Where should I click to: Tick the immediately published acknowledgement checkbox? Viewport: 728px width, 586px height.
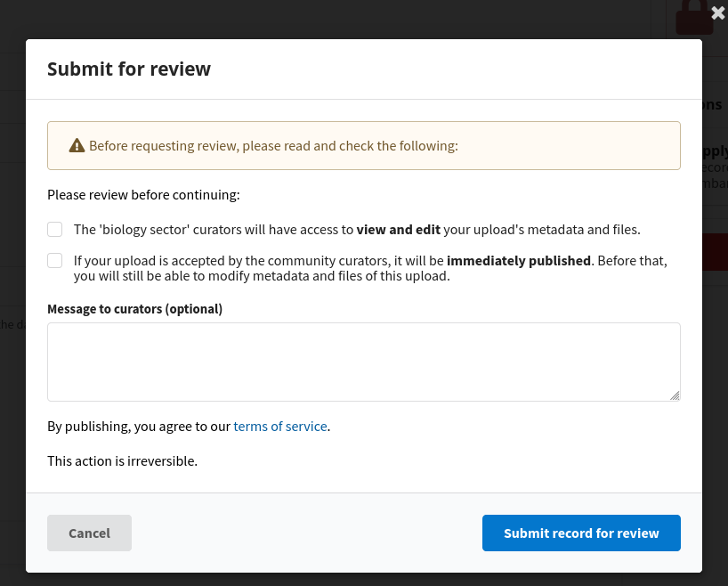point(55,261)
